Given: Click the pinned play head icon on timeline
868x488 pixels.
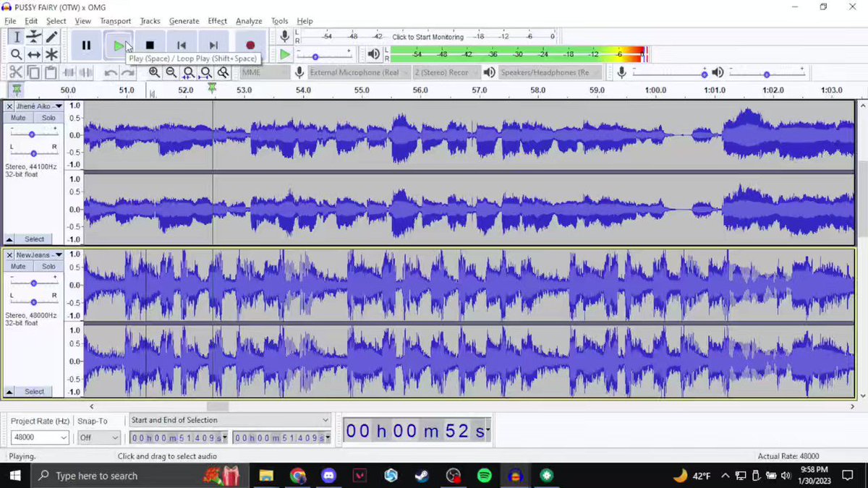Looking at the screenshot, I should [x=17, y=90].
